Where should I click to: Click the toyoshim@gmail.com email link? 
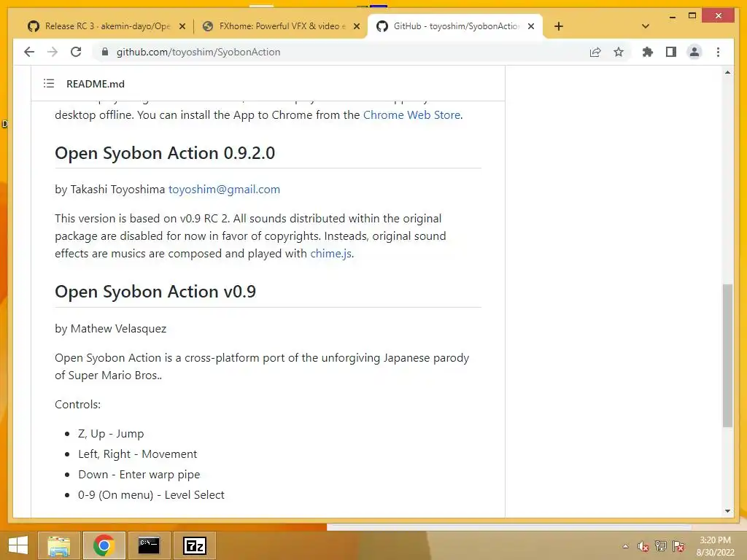[x=224, y=190]
